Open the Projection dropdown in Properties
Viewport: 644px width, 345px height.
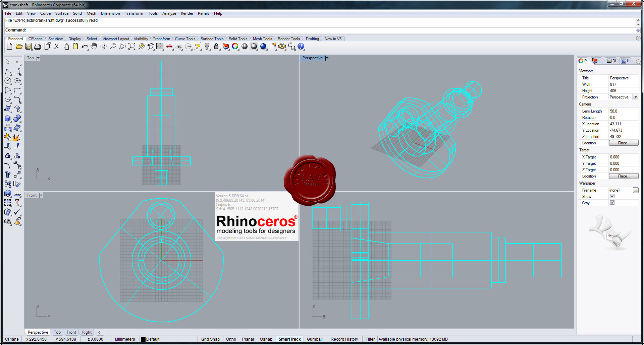pyautogui.click(x=635, y=97)
